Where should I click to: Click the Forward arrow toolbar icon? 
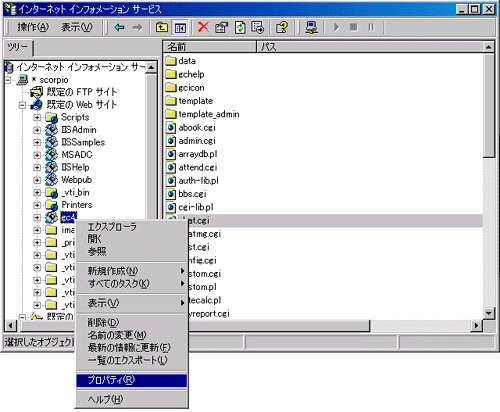137,27
